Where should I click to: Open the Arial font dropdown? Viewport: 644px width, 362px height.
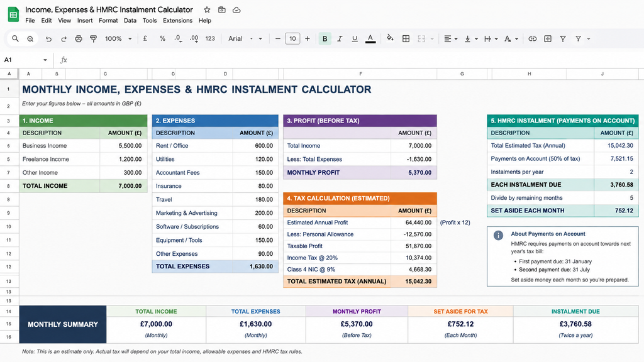(245, 38)
